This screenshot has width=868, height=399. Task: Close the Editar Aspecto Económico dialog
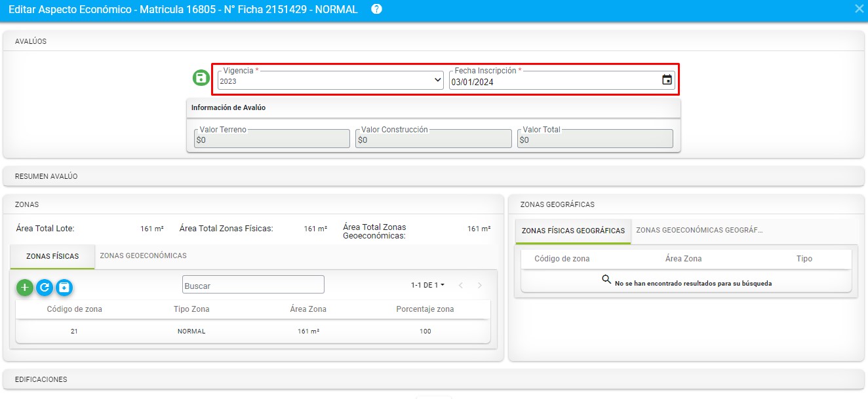(859, 9)
